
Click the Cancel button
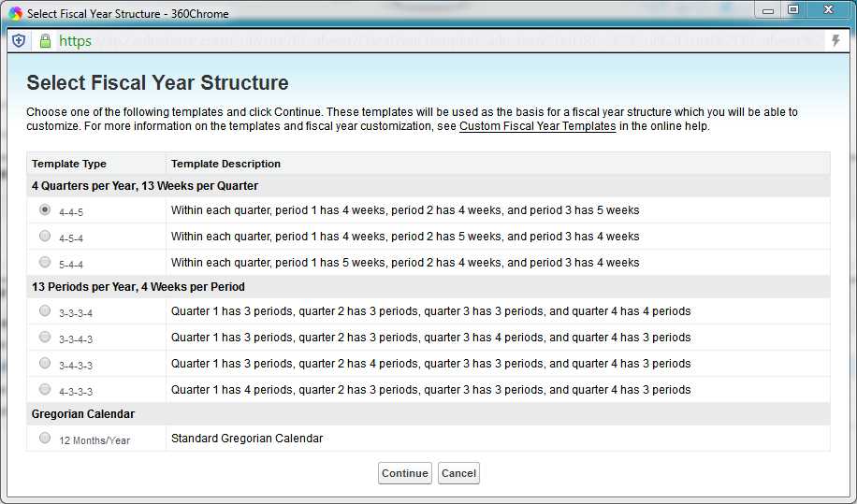tap(458, 473)
